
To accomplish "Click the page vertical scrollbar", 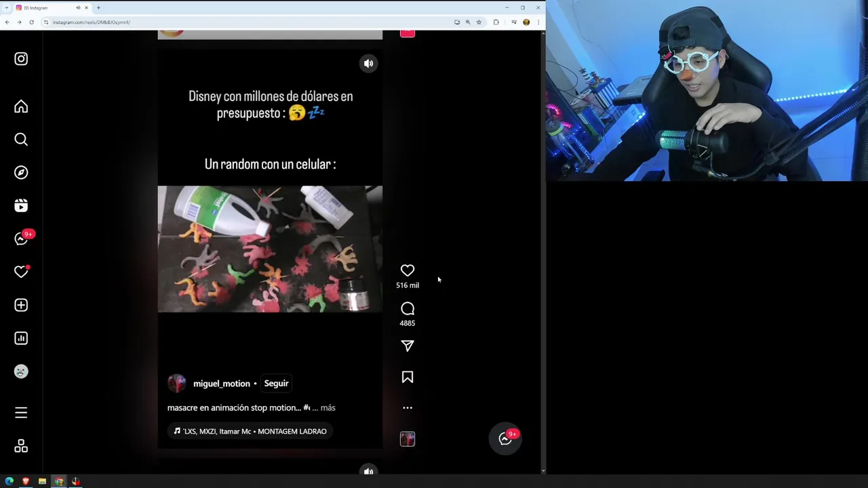I will (x=542, y=251).
